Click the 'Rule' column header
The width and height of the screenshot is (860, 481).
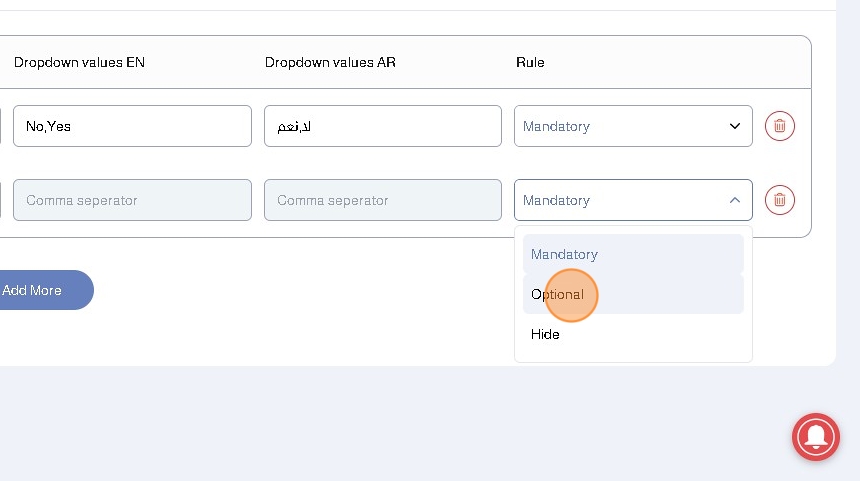point(530,62)
